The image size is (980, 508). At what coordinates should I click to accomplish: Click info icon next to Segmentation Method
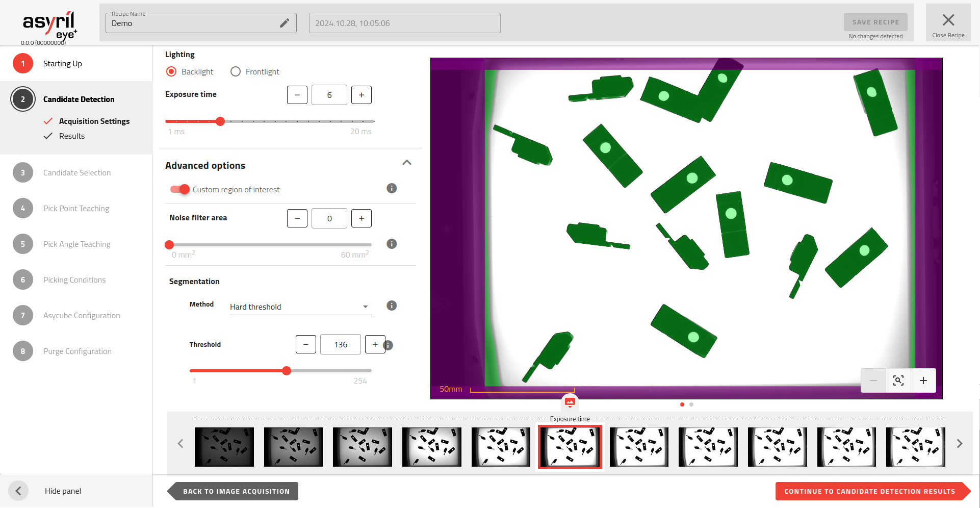pos(392,306)
